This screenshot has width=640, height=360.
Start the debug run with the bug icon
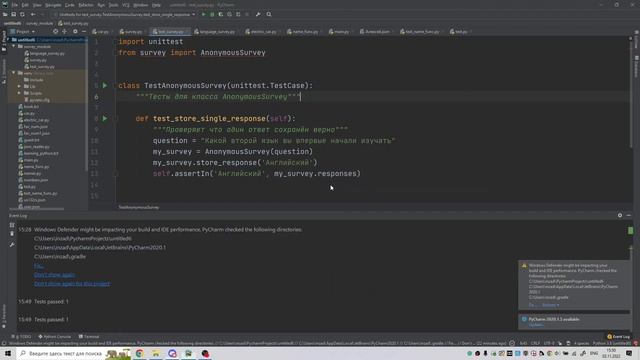pos(212,14)
